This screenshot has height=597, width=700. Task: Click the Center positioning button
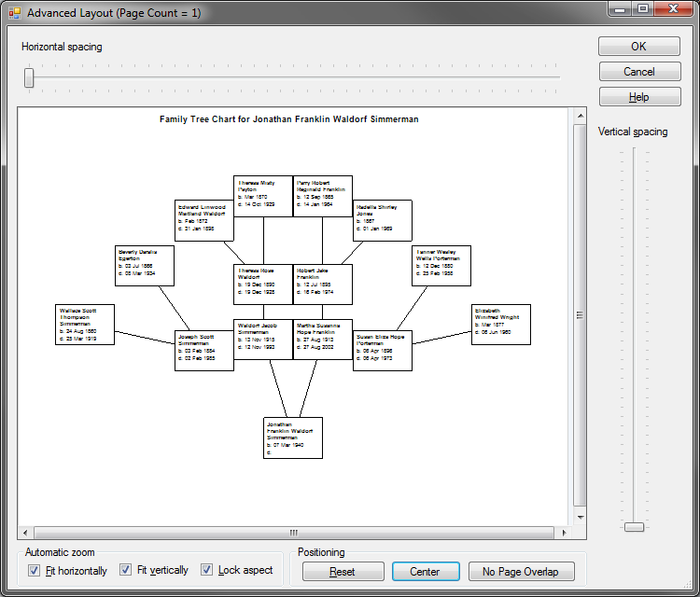[426, 572]
